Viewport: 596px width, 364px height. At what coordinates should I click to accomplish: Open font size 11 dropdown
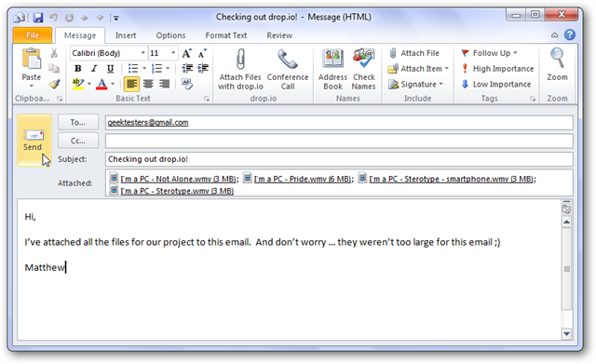coord(173,53)
